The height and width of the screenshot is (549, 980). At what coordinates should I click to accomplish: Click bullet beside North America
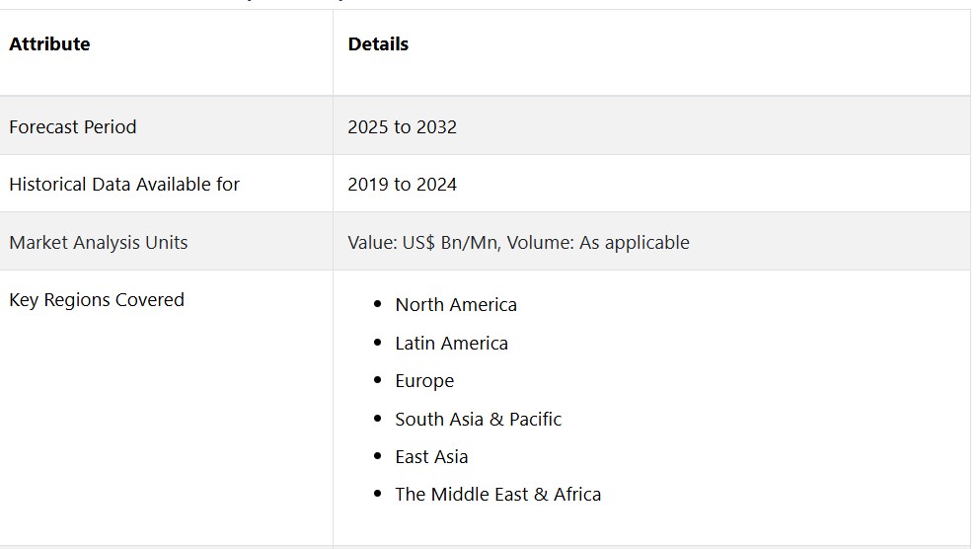coord(378,304)
